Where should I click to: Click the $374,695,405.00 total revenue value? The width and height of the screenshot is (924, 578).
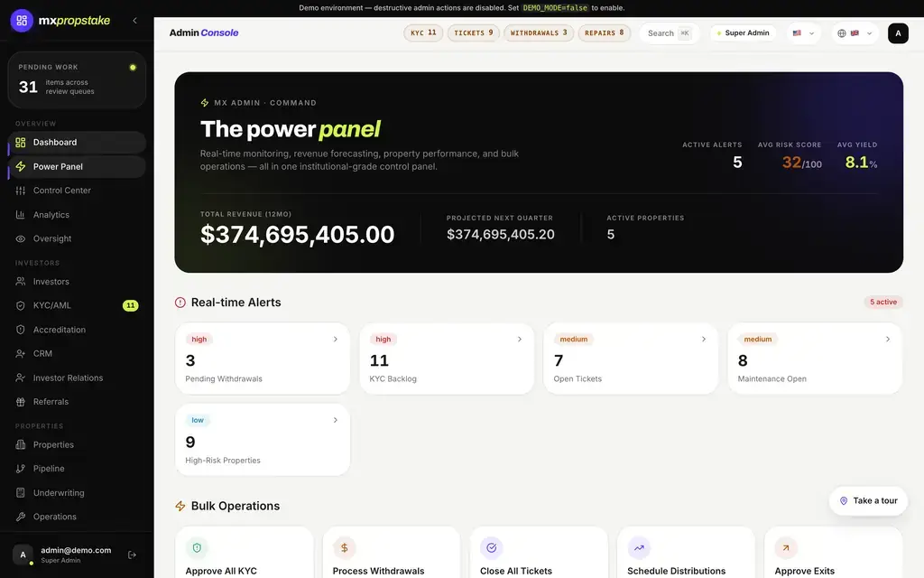coord(298,235)
